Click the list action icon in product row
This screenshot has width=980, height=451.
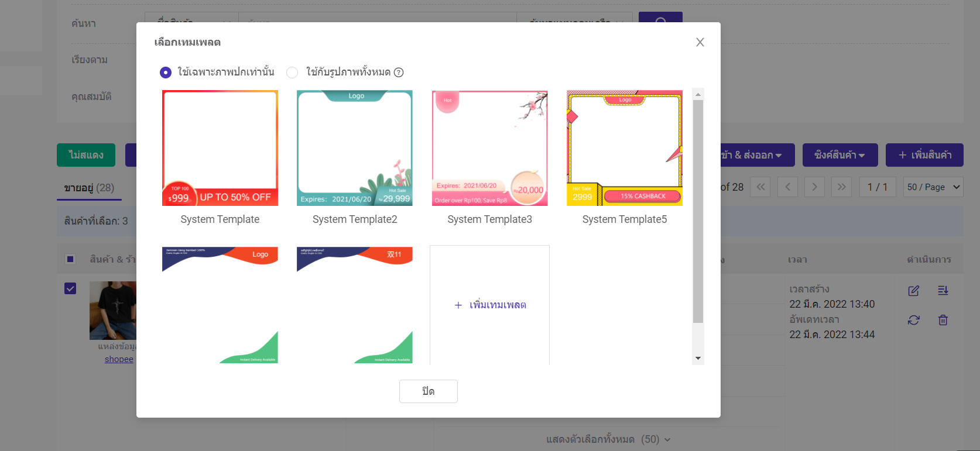[x=943, y=291]
